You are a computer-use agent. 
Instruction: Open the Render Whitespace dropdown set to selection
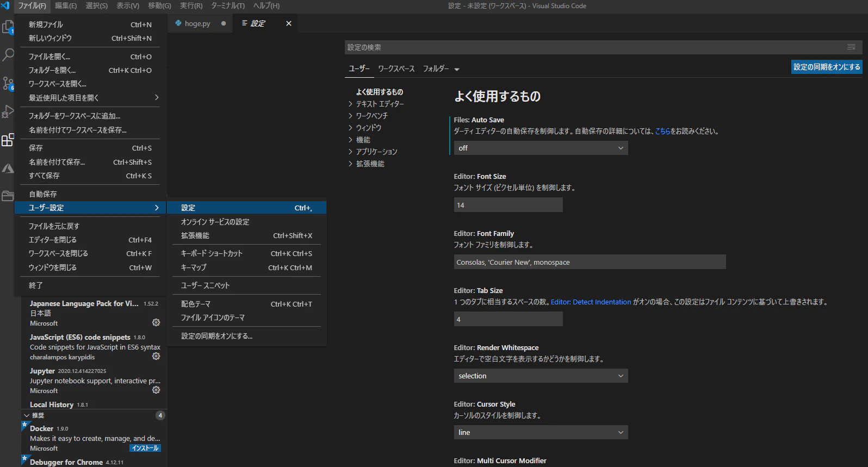[x=541, y=376]
